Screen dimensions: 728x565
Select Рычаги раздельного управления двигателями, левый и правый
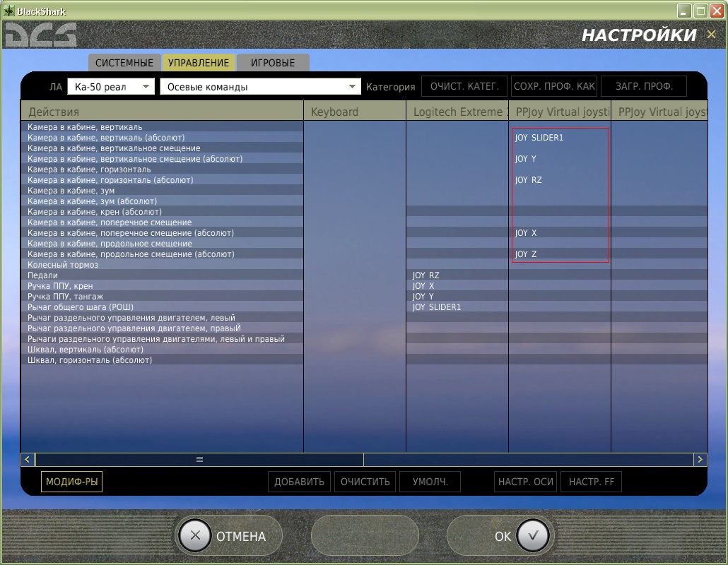(x=162, y=339)
